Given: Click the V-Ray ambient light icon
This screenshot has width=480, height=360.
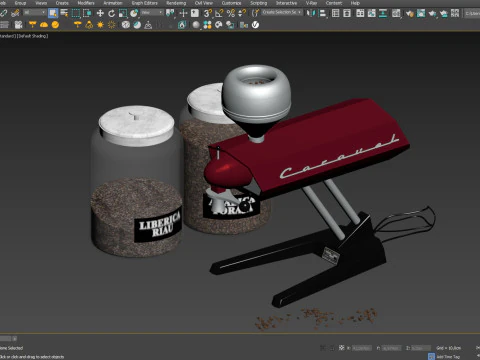Looking at the screenshot, I should click(x=112, y=25).
